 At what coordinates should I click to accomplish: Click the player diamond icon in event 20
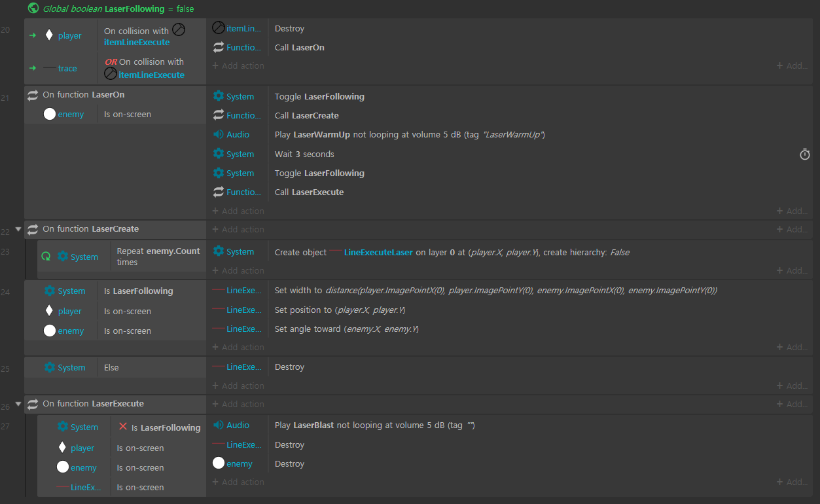tap(49, 35)
